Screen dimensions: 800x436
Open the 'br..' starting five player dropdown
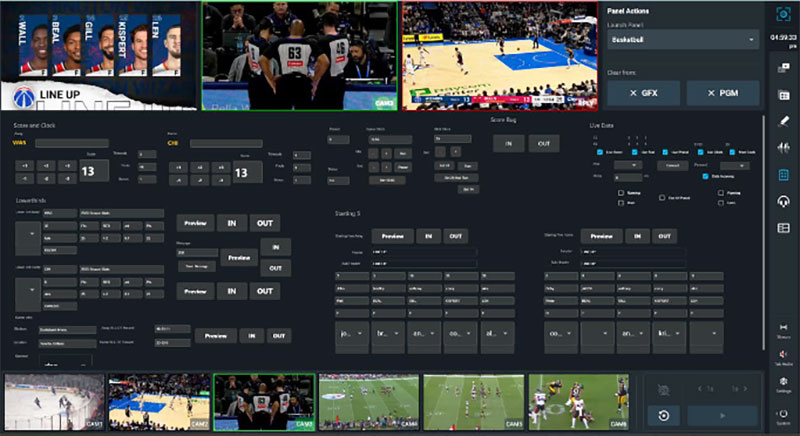[388, 336]
